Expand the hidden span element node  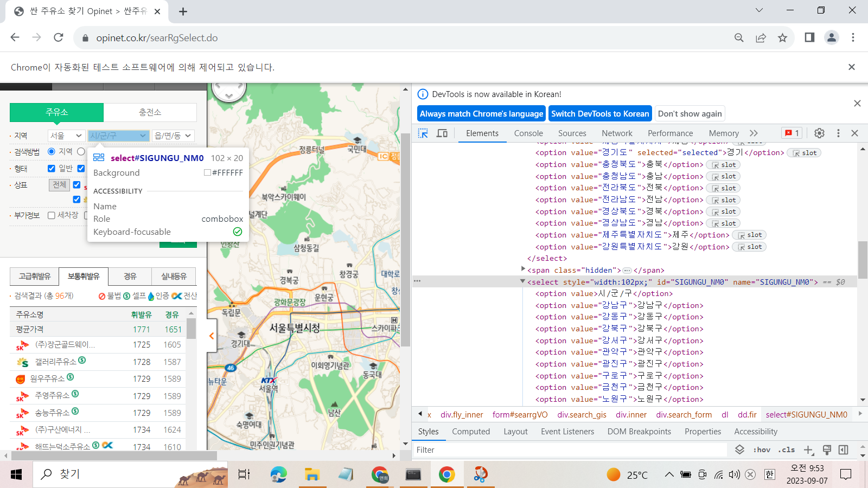523,269
